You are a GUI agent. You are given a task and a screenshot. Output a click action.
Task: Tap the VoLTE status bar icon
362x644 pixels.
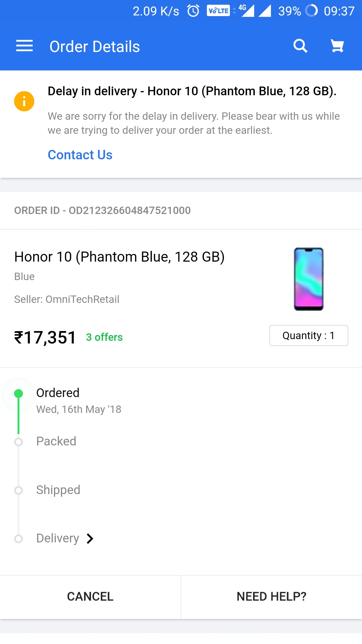(218, 11)
